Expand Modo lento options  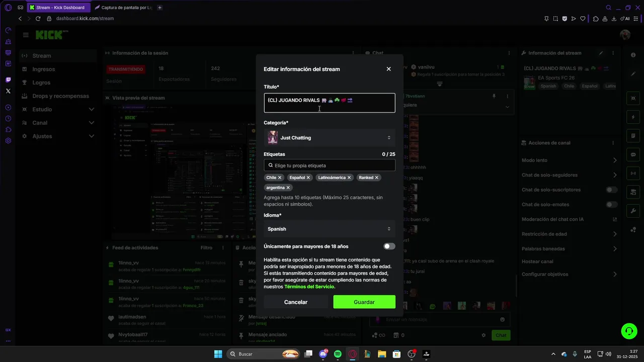tap(615, 160)
